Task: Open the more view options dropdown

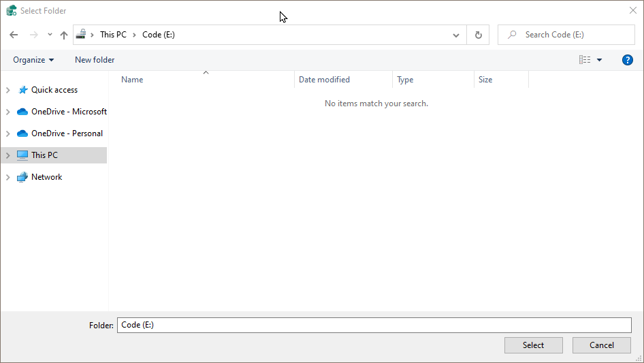Action: pos(599,60)
